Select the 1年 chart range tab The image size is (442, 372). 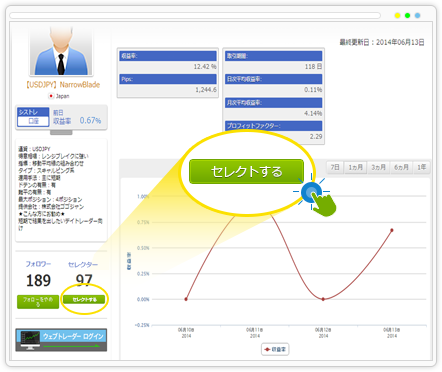[x=421, y=167]
